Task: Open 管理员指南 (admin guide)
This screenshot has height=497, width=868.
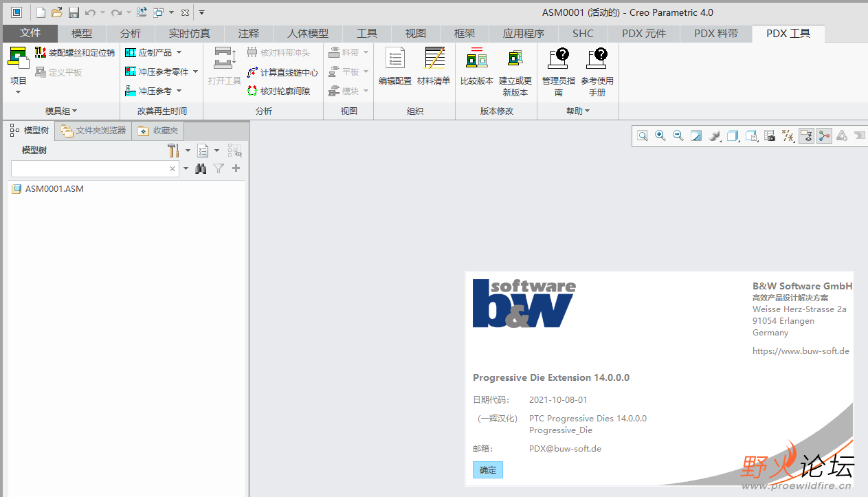Action: tap(559, 72)
